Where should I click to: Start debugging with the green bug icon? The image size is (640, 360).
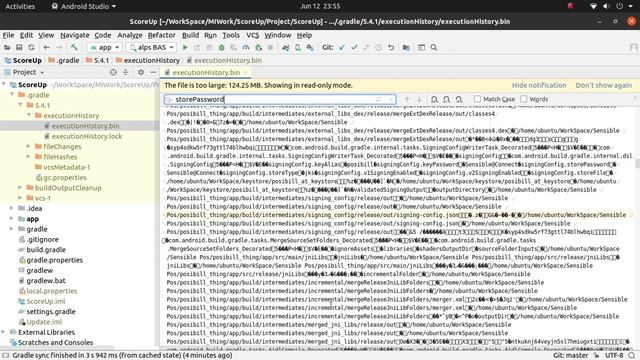(222, 47)
